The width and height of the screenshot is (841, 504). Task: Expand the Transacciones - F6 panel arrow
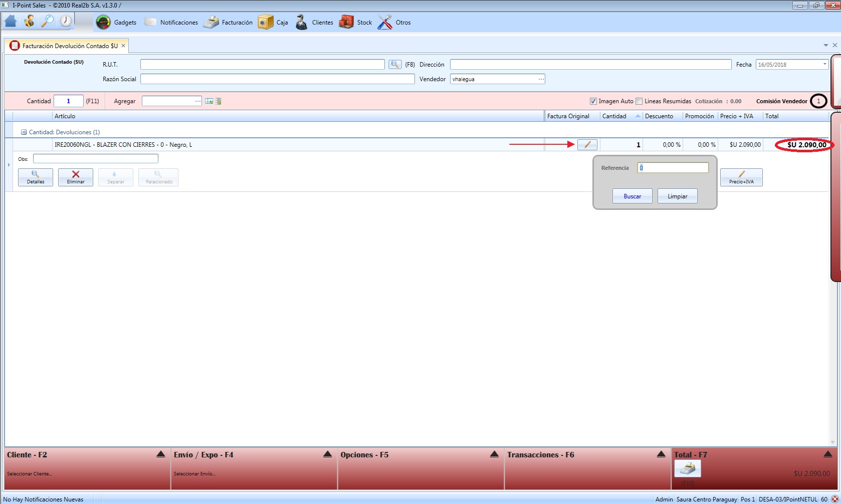[661, 454]
